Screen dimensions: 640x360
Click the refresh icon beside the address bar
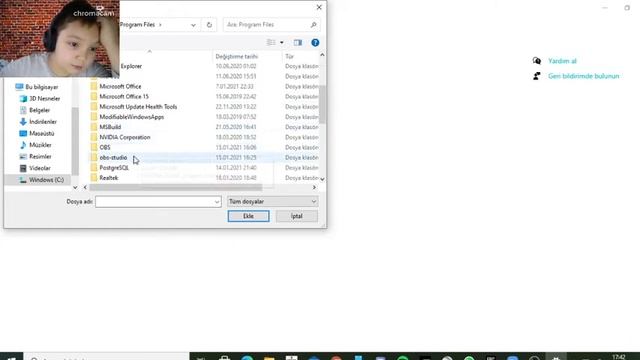[x=209, y=25]
